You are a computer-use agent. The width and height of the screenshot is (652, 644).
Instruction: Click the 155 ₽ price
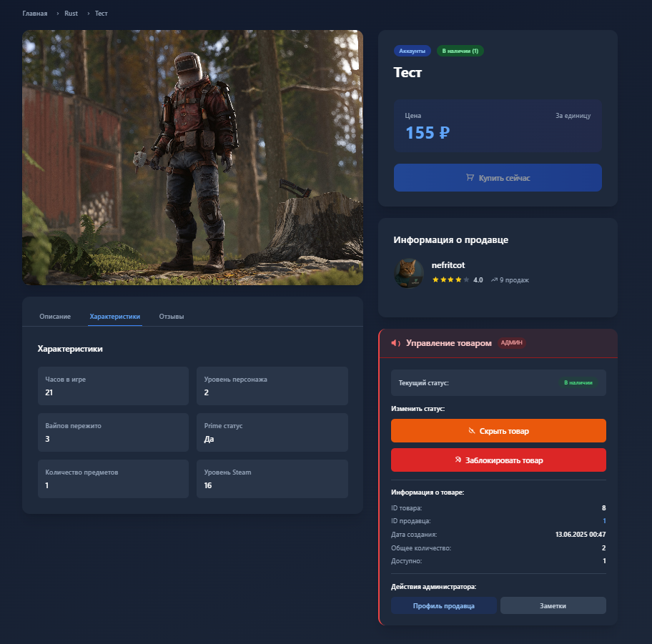[428, 133]
